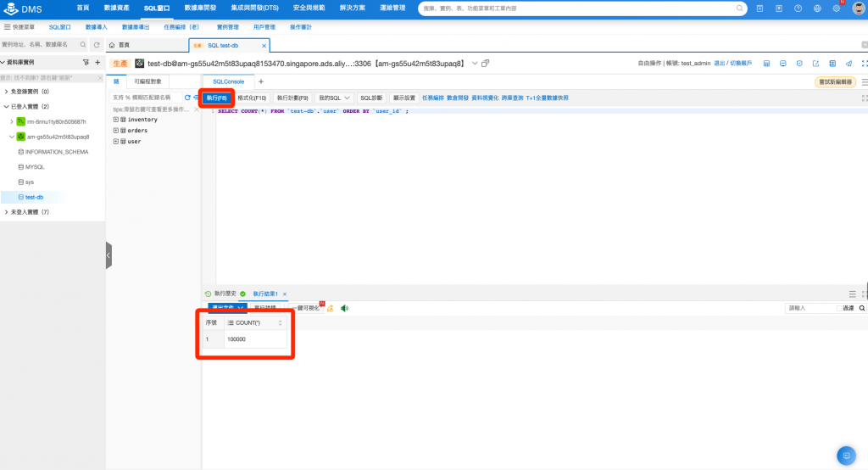Click the 執行計劃(F9) button
The height and width of the screenshot is (470, 868).
(292, 98)
